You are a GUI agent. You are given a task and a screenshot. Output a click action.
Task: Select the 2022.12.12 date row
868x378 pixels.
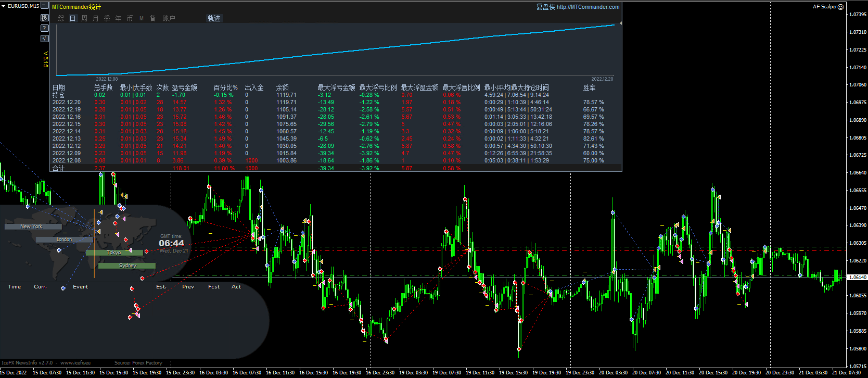pos(67,146)
